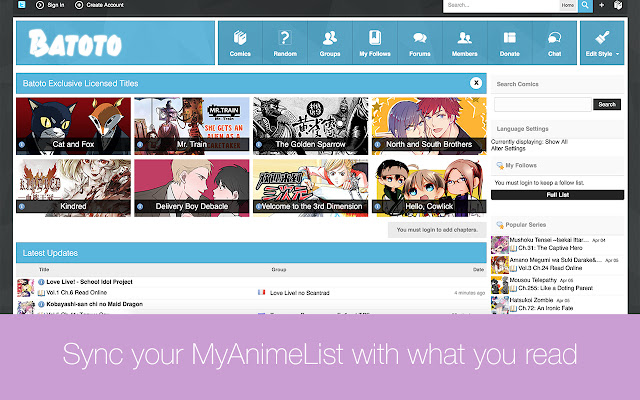This screenshot has height=400, width=640.
Task: Open the Twitter icon in top bar
Action: (x=22, y=5)
